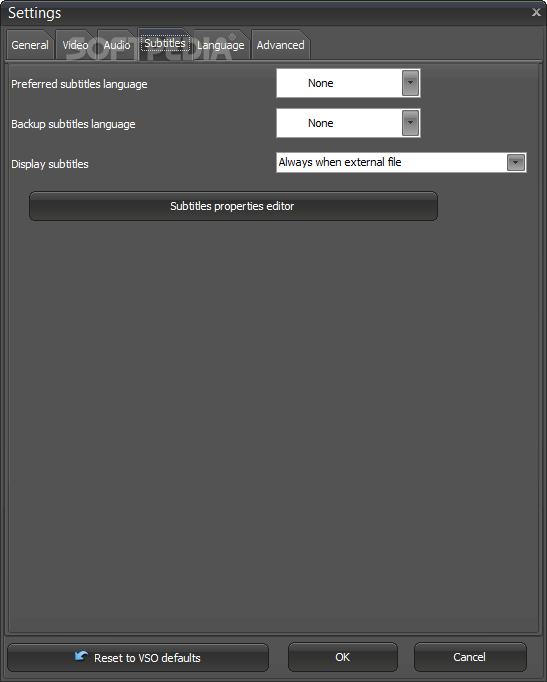The height and width of the screenshot is (682, 547).
Task: Click the 'None' value for preferred language
Action: tap(320, 83)
